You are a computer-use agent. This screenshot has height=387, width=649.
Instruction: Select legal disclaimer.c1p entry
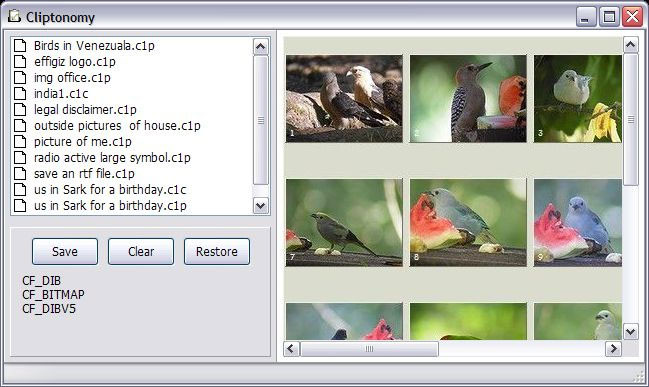85,109
